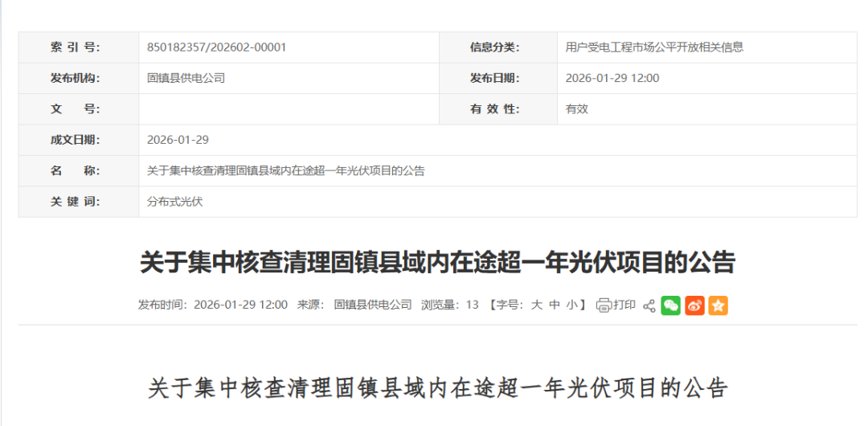Click the information category value in table
The image size is (868, 426).
tap(653, 47)
